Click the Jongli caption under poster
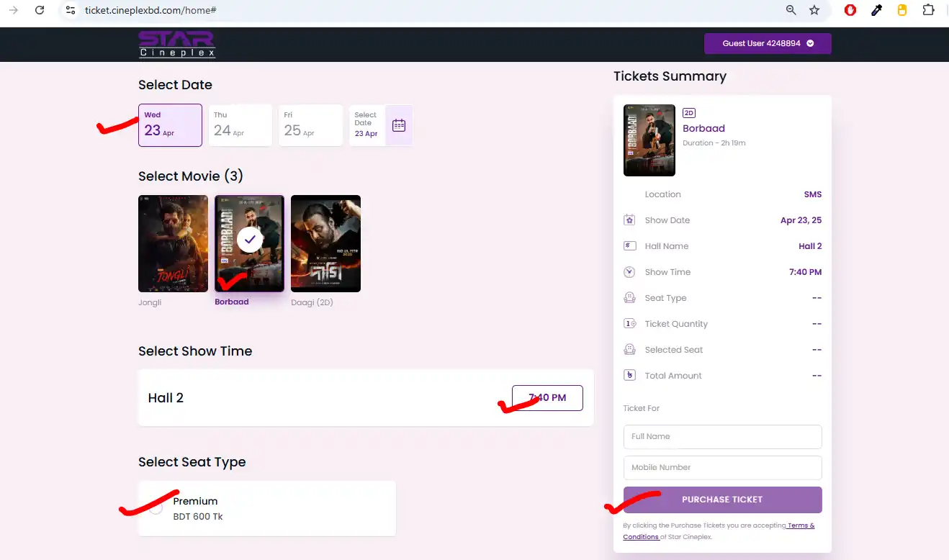The height and width of the screenshot is (560, 949). [150, 302]
